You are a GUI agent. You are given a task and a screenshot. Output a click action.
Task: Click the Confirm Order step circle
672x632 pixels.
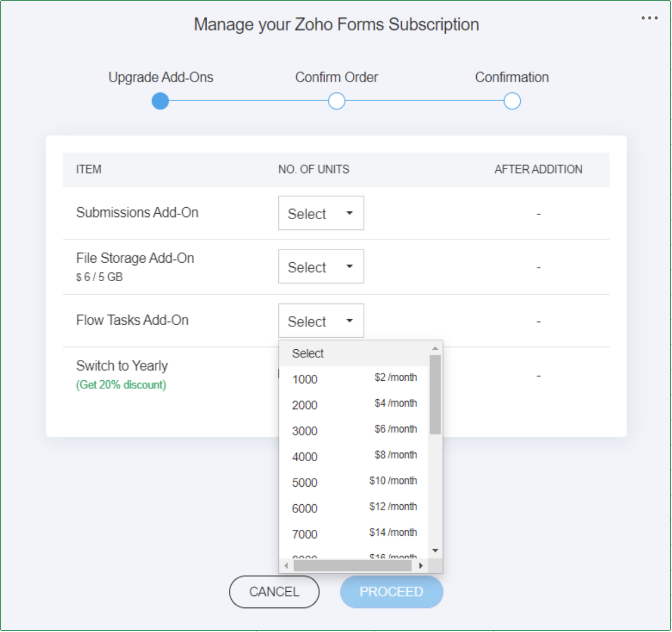pyautogui.click(x=337, y=101)
